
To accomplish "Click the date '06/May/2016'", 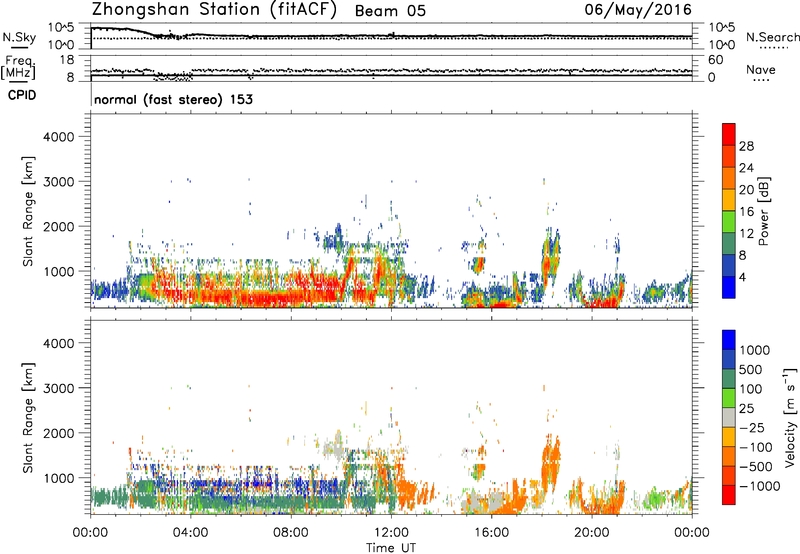I will pos(638,10).
